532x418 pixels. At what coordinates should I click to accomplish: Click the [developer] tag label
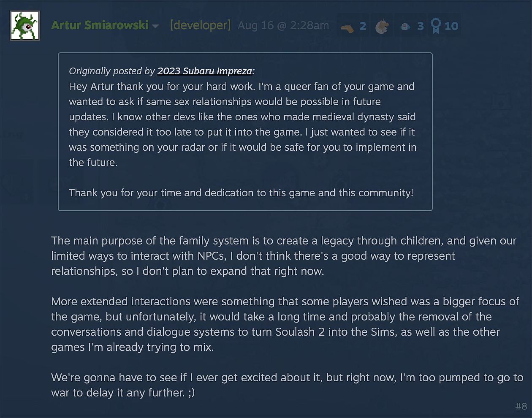click(200, 25)
